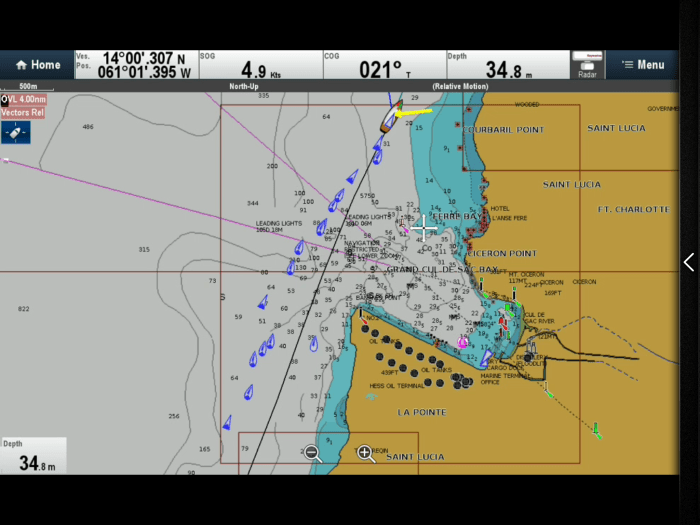Select the magenta buoy near cargo dock
The image size is (700, 525).
[462, 343]
